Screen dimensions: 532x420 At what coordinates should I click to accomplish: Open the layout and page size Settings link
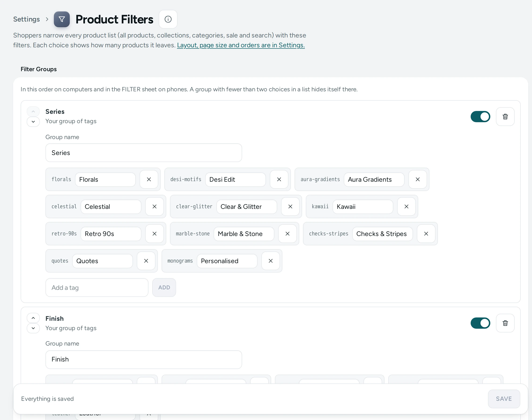pyautogui.click(x=241, y=45)
